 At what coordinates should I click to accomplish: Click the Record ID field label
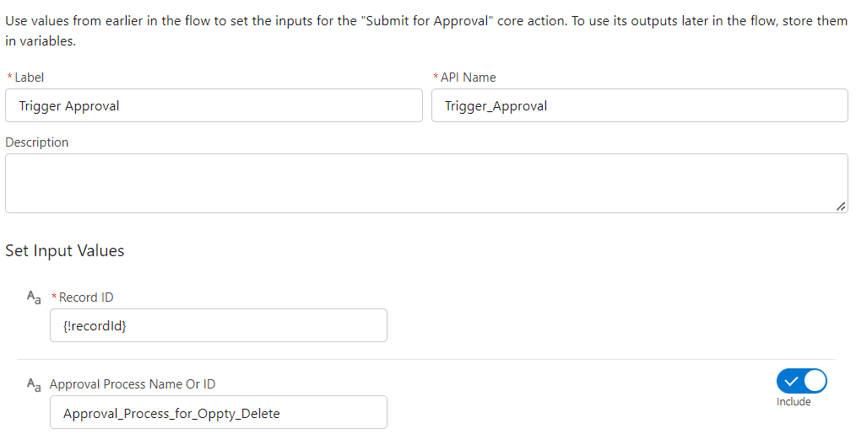(x=86, y=298)
